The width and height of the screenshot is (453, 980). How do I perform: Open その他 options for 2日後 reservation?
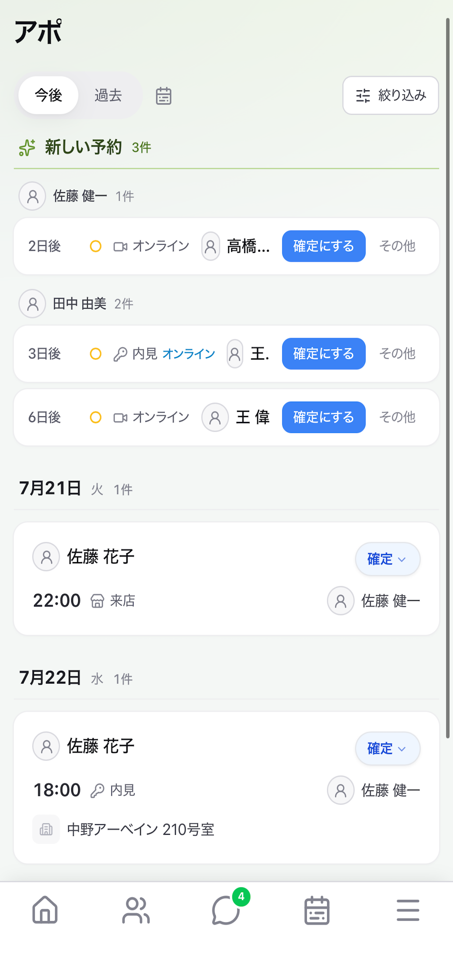pos(397,246)
